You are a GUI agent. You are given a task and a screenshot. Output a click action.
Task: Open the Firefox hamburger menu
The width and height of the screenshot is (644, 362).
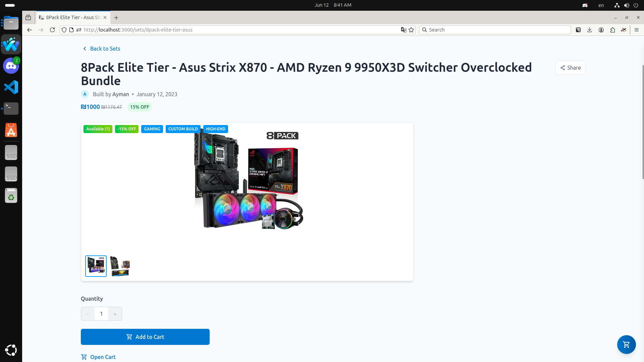[637, 30]
